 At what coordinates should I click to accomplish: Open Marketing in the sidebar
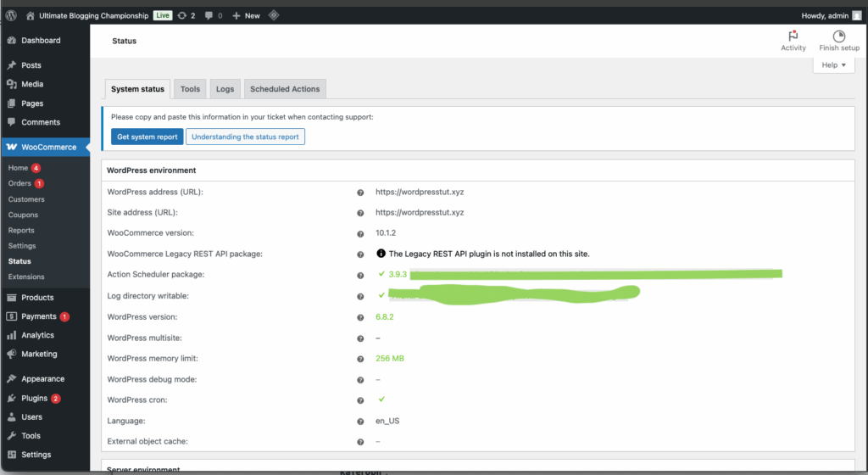point(46,355)
